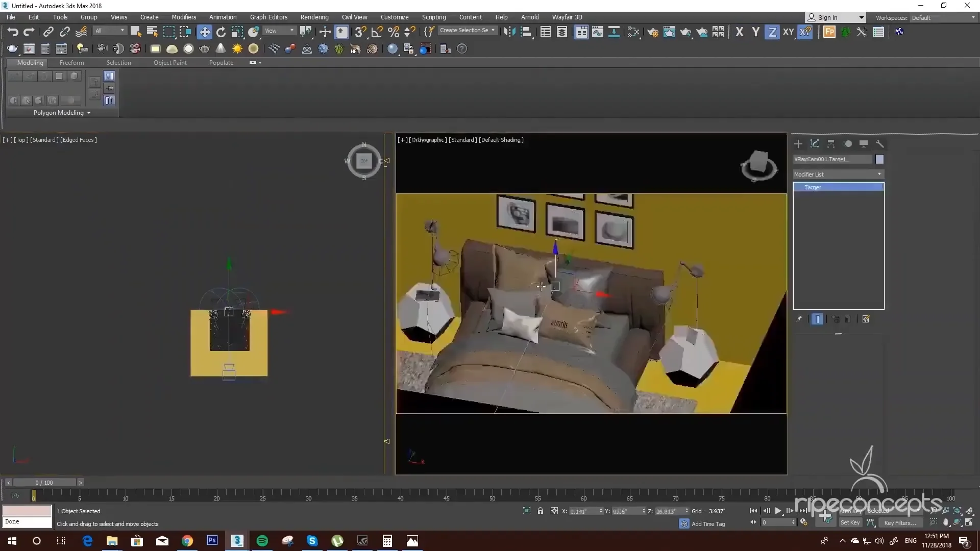Click the Undo arrow in the toolbar

[12, 32]
